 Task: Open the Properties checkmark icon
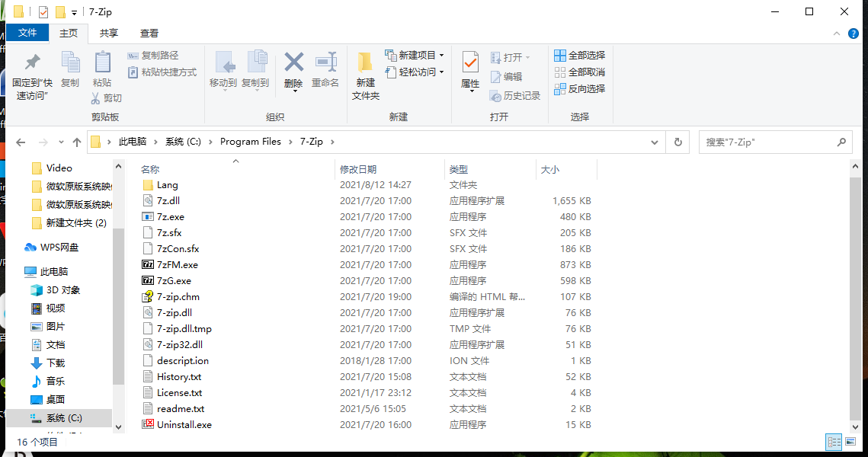(x=470, y=63)
